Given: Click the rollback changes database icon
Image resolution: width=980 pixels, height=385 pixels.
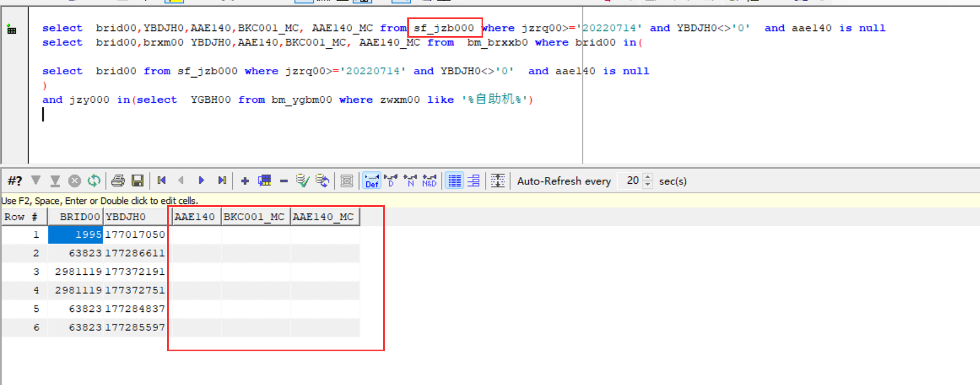Looking at the screenshot, I should click(322, 180).
